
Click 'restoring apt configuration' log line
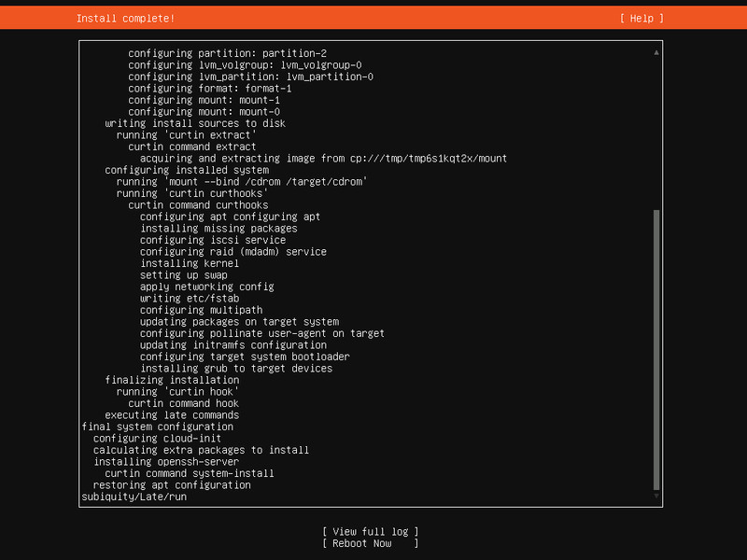click(x=172, y=484)
